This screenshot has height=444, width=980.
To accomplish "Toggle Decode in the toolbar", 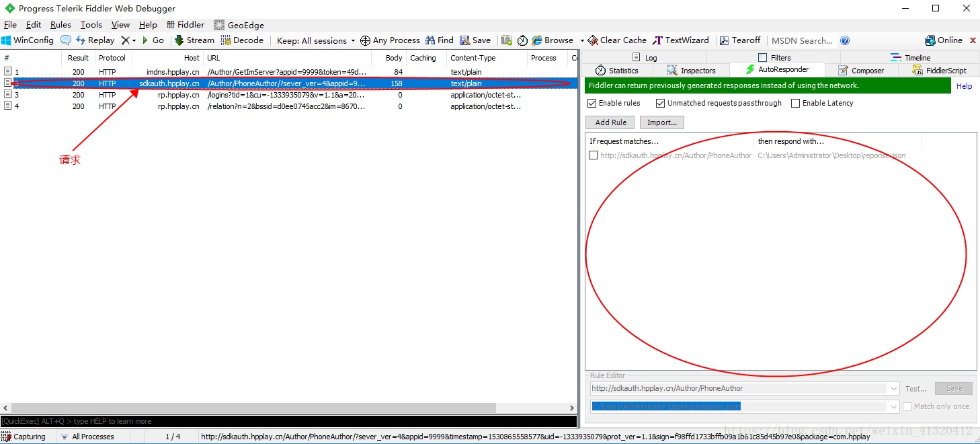I will (242, 40).
